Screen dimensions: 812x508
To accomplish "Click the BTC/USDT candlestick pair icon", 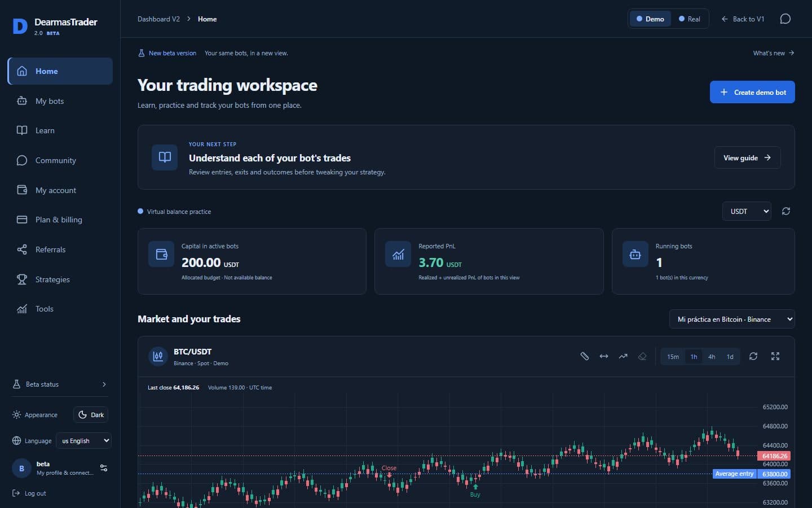I will click(158, 357).
